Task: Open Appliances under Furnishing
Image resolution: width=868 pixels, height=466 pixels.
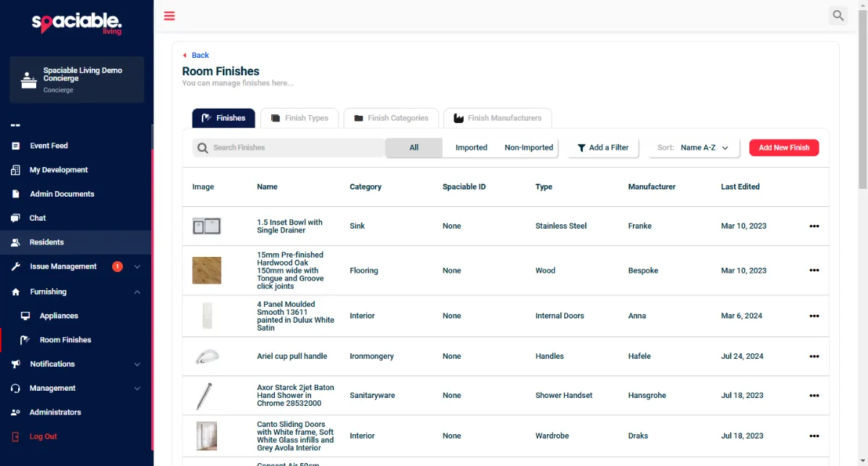Action: pos(59,315)
